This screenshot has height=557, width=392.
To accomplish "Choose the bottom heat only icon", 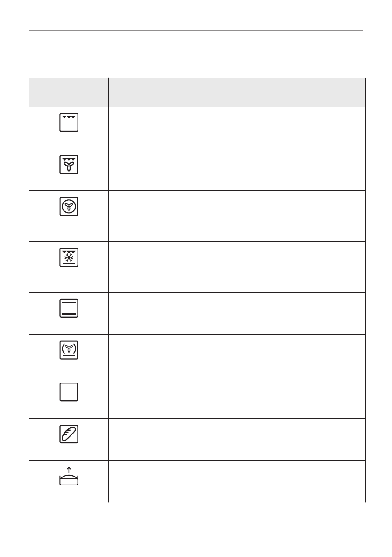I will point(69,392).
